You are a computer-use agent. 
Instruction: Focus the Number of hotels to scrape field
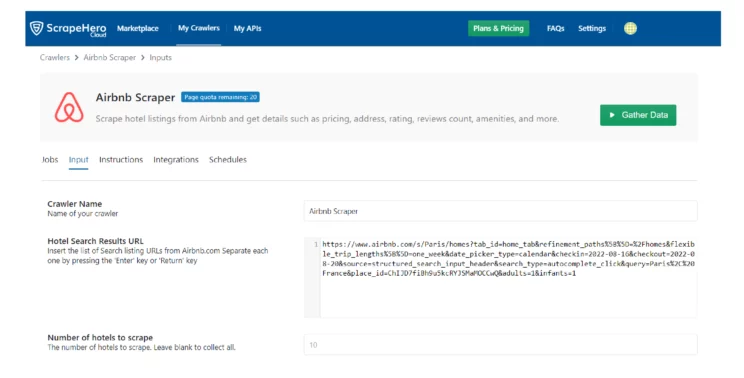tap(501, 345)
